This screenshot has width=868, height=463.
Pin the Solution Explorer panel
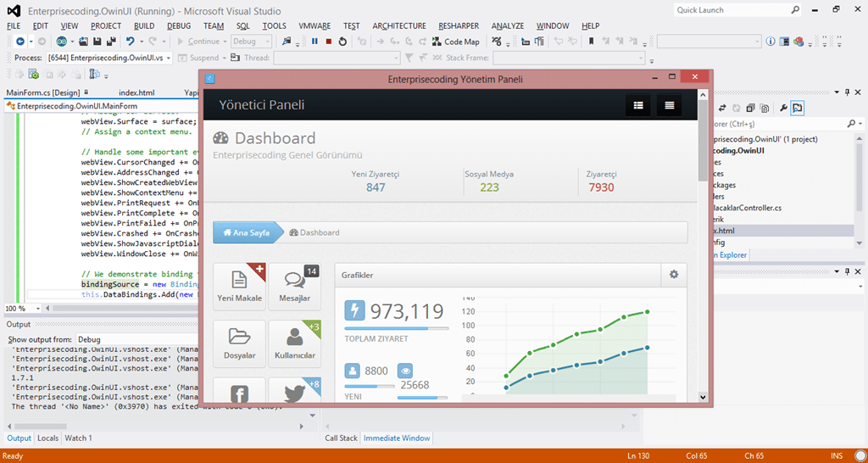tap(847, 92)
